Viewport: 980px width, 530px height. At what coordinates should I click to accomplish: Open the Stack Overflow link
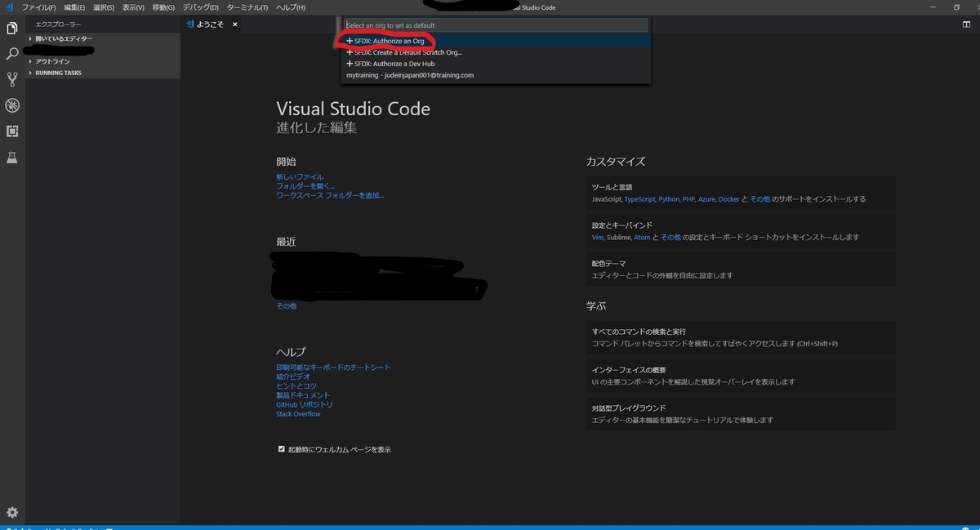click(x=298, y=414)
